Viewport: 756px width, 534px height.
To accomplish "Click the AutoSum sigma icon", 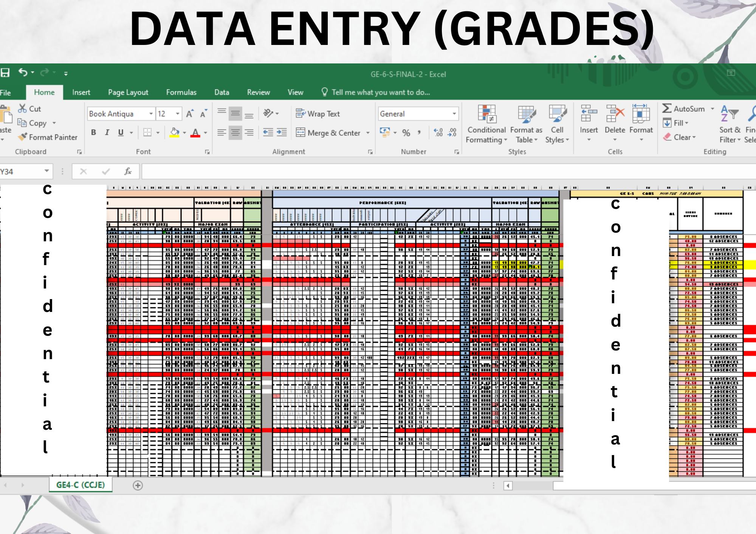I will pyautogui.click(x=667, y=108).
